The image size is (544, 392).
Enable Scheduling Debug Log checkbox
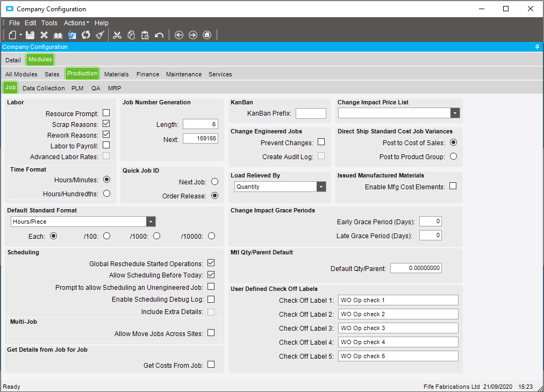coord(211,299)
